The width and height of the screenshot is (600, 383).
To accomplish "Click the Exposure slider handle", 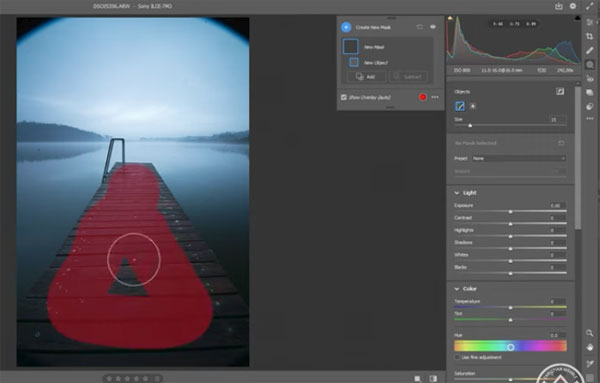I will click(x=510, y=212).
